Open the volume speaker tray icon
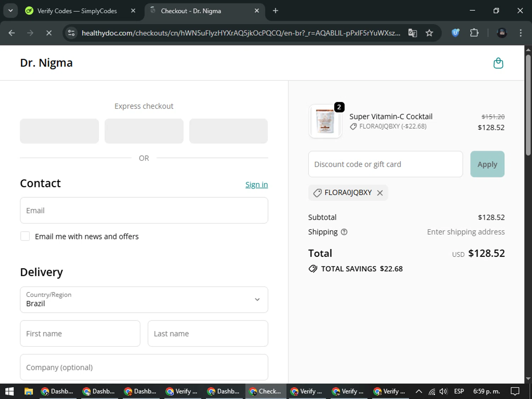Viewport: 532px width, 399px height. click(x=443, y=392)
